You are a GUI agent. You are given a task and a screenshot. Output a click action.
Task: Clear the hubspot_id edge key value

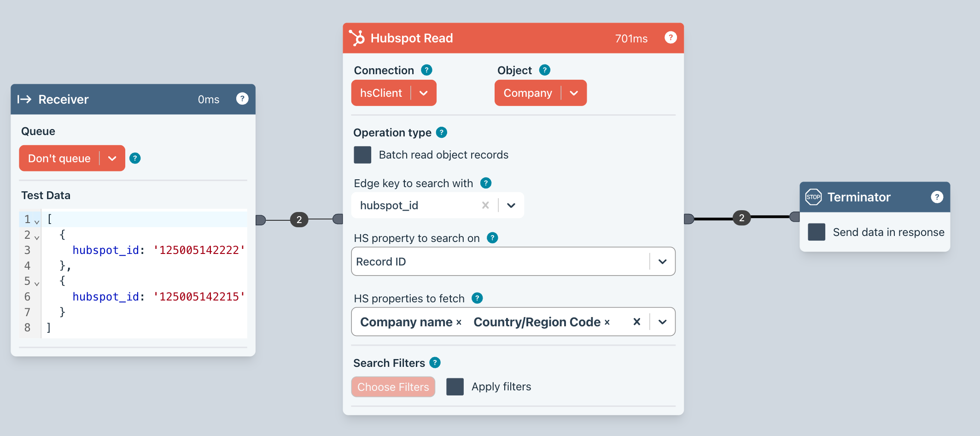pos(485,206)
